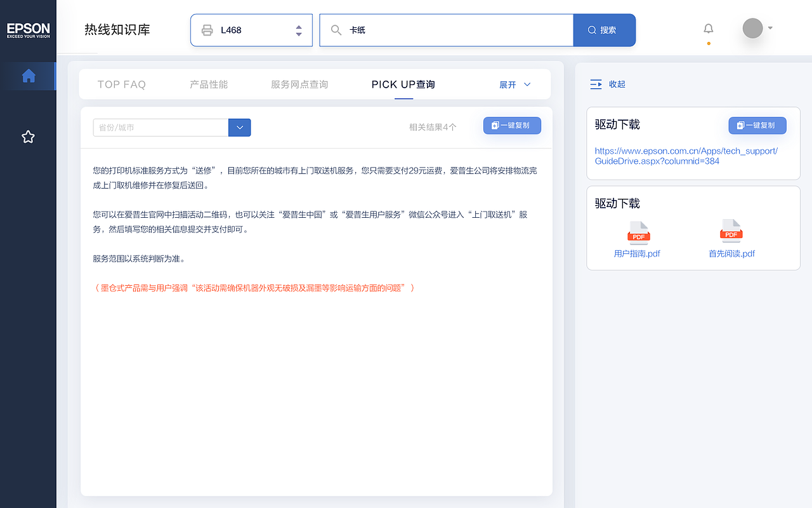The image size is (812, 508).
Task: Click the bell notification icon
Action: 708,29
